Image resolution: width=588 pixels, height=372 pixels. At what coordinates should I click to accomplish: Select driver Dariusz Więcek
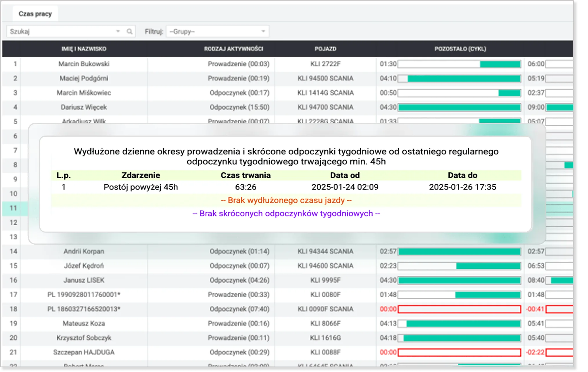84,107
